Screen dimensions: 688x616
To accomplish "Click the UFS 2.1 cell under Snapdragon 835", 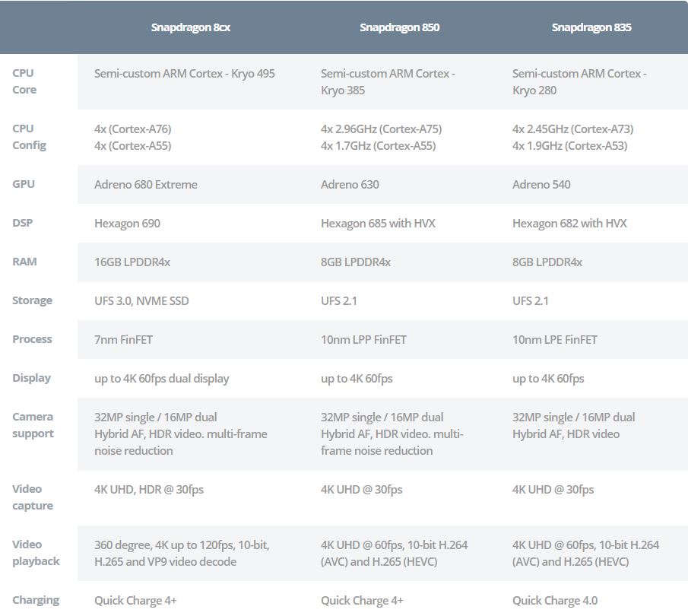I will coord(531,300).
